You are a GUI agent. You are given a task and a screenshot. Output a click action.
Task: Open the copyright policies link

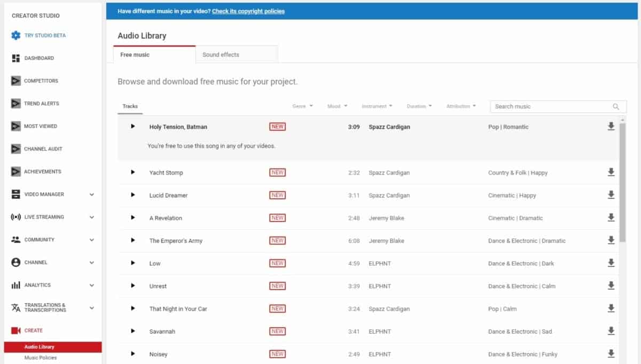[x=248, y=11]
